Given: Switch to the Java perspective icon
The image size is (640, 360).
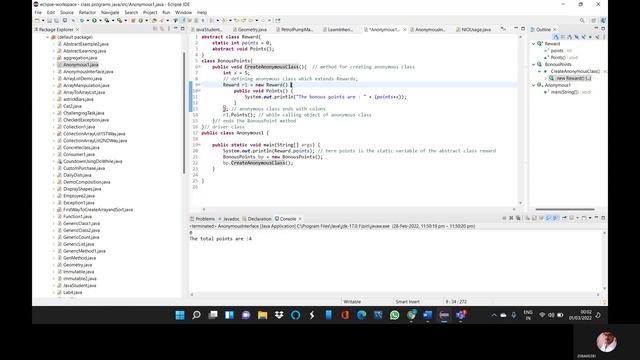Looking at the screenshot, I should 603,20.
